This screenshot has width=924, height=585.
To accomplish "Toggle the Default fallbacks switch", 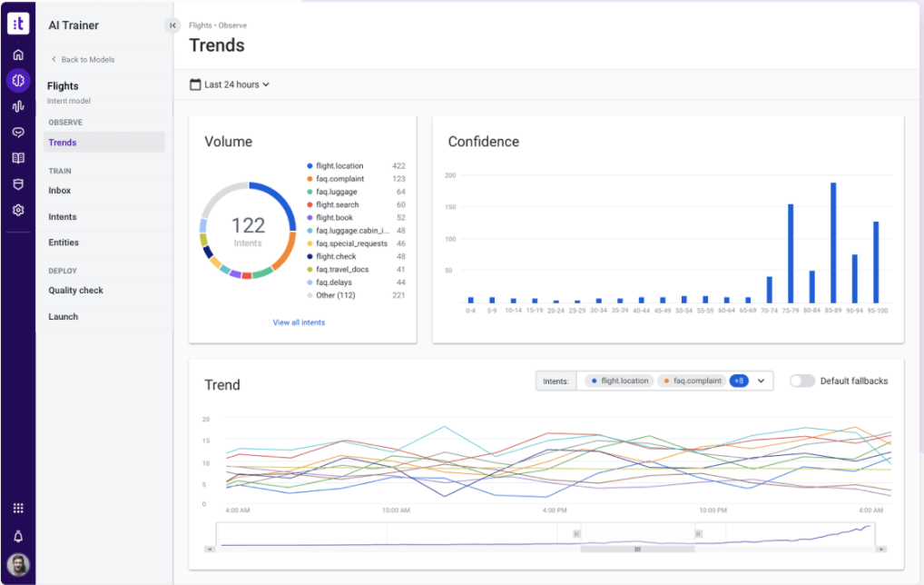I will click(802, 381).
